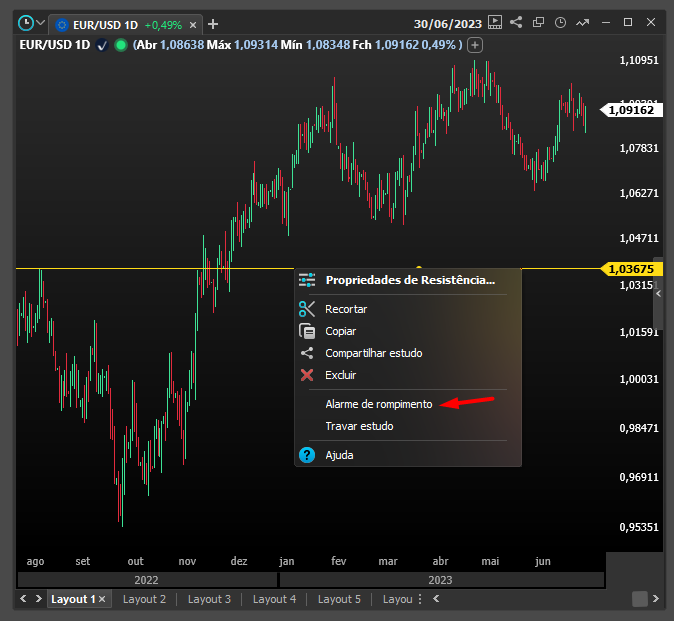Viewport: 674px width, 621px height.
Task: Switch to Layout 3 tab
Action: click(x=209, y=599)
